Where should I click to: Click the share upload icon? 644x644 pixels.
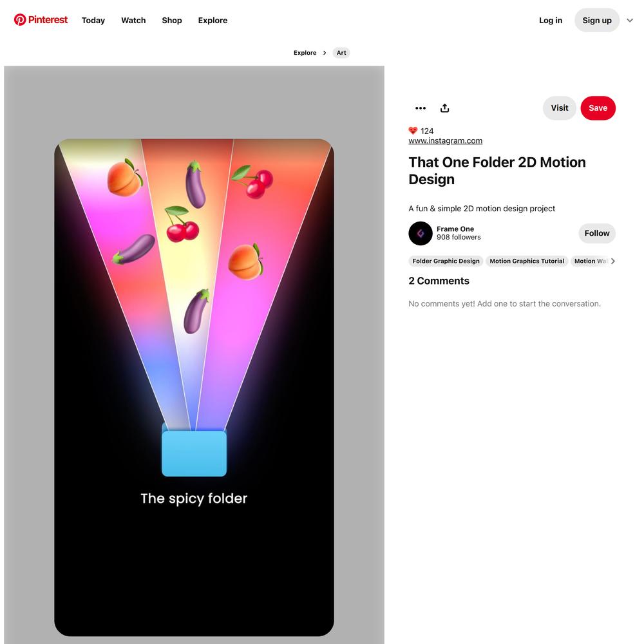pyautogui.click(x=444, y=108)
